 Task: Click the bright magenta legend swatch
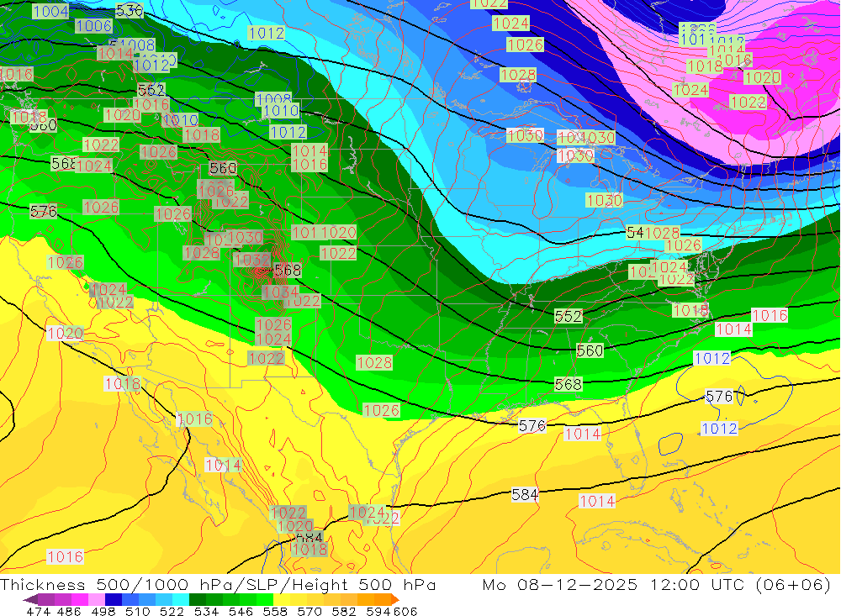80,599
